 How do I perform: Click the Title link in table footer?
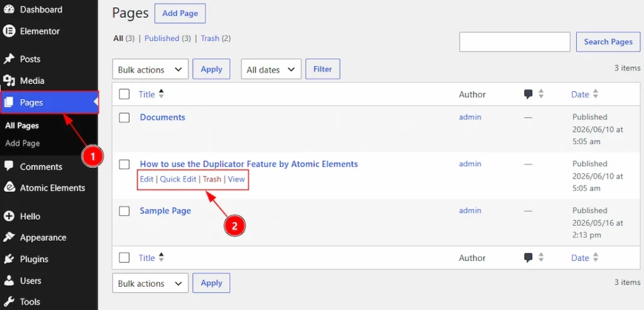(x=147, y=258)
